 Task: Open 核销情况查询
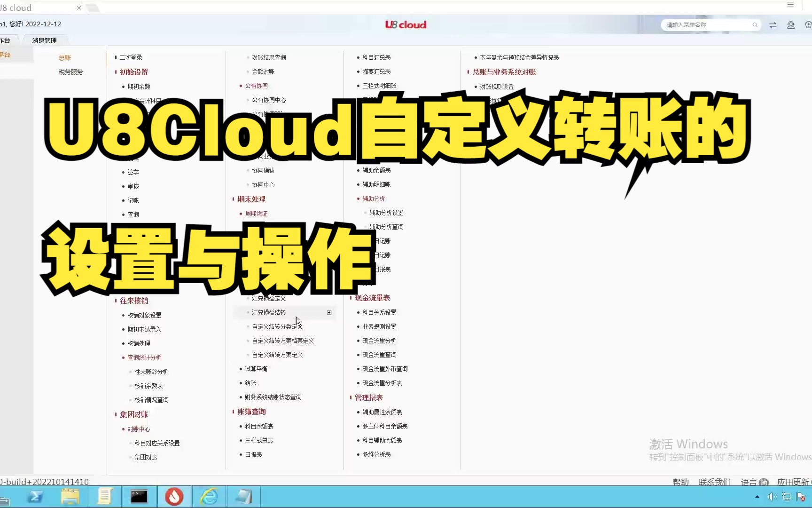click(151, 400)
